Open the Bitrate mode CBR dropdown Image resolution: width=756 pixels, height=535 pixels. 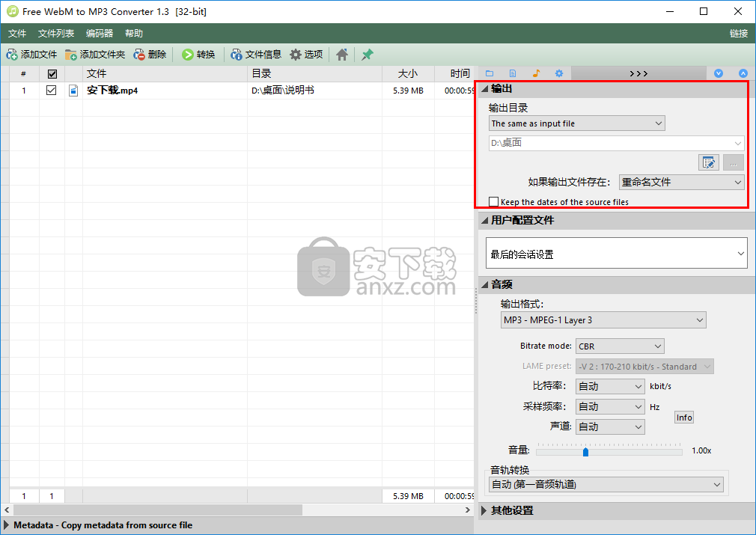click(620, 346)
